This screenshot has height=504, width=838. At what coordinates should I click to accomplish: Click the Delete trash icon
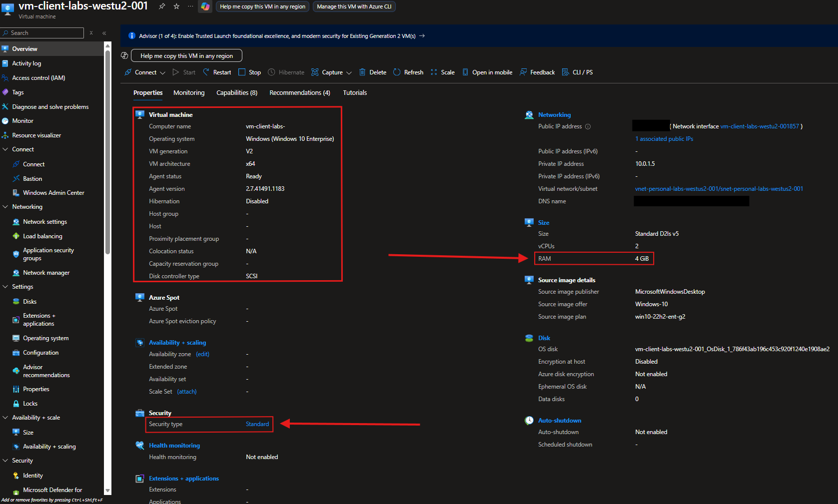(363, 72)
